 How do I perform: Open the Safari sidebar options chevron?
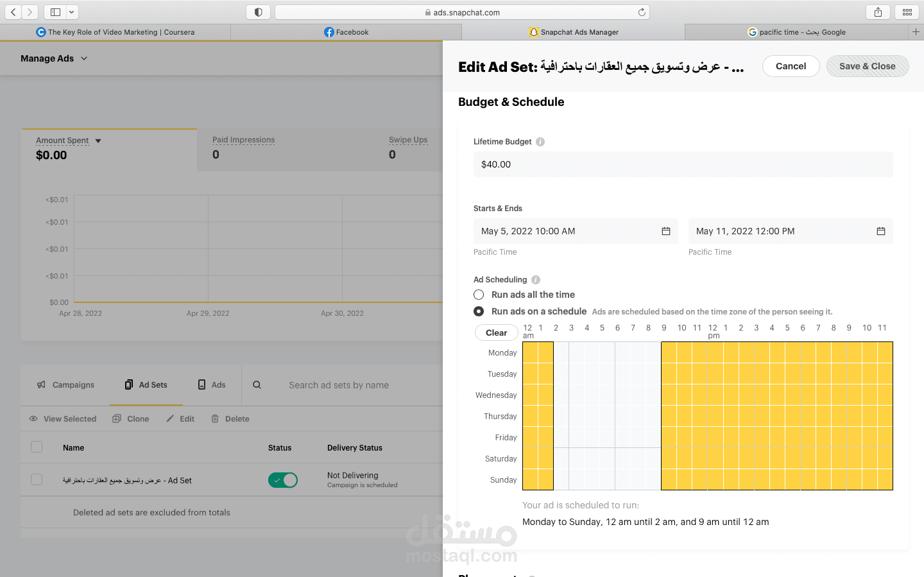[71, 12]
